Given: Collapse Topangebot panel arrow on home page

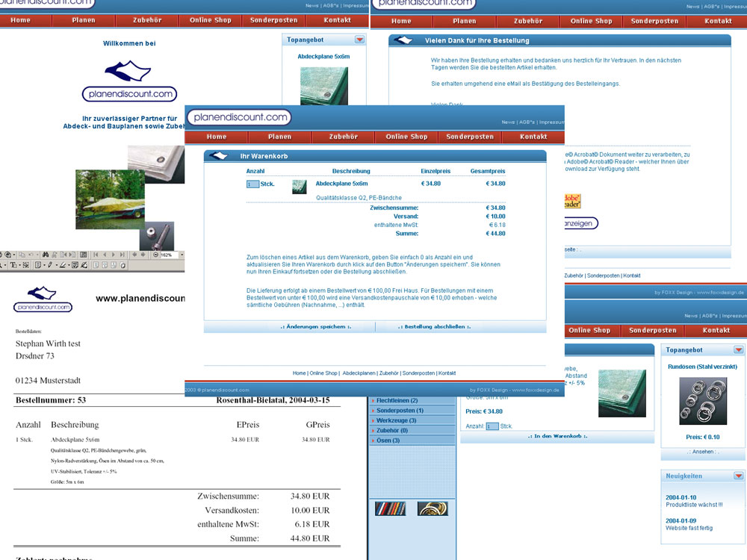Looking at the screenshot, I should click(360, 40).
